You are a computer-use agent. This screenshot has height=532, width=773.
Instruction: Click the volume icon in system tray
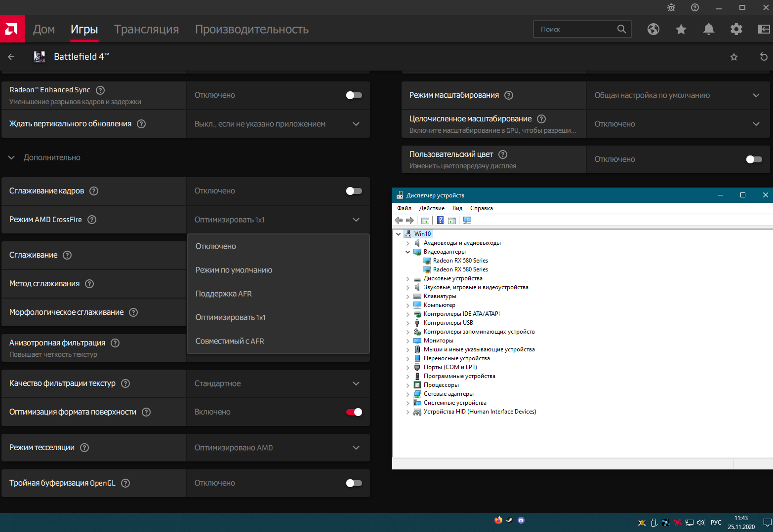[700, 523]
